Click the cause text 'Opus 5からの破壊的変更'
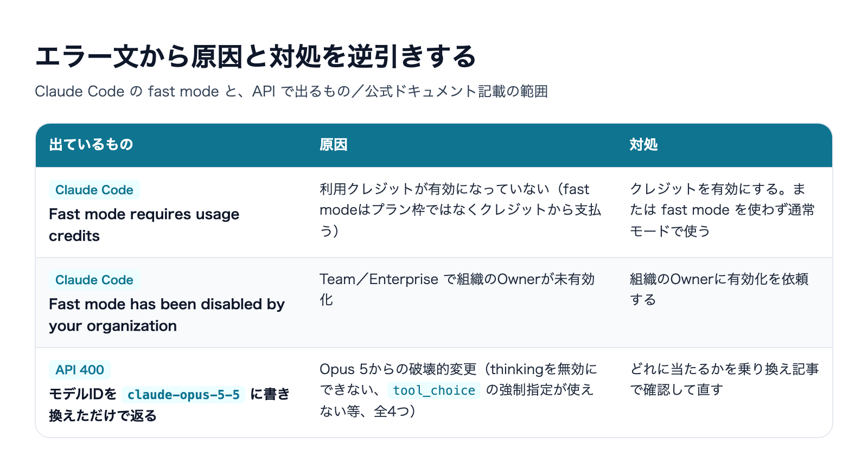Viewport: 868px width, 475px height. (398, 369)
